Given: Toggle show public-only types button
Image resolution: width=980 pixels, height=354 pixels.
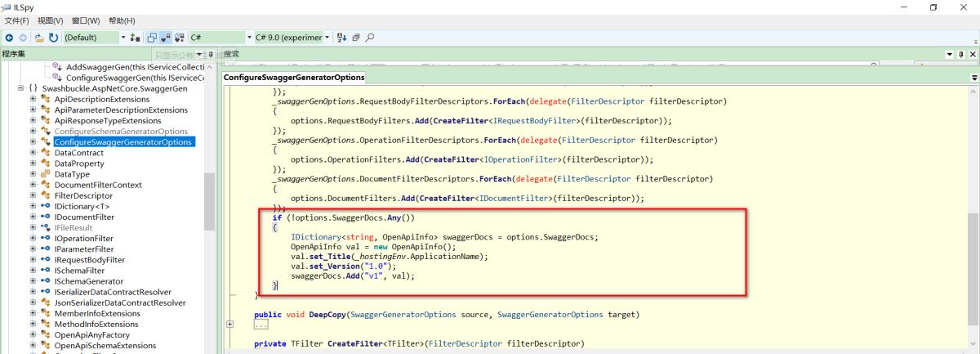Looking at the screenshot, I should tap(153, 38).
